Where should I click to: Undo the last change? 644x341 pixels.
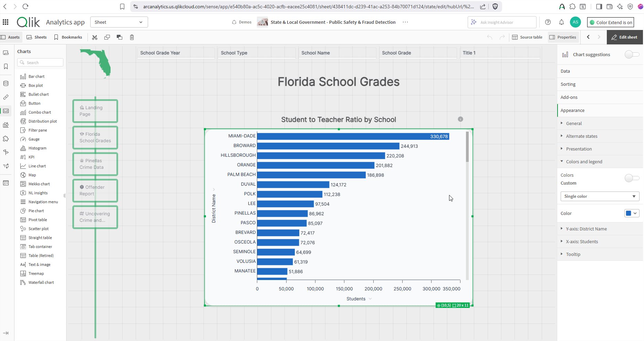[x=489, y=37]
